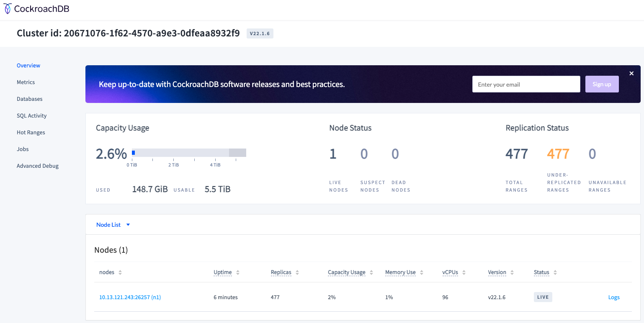Click the LIVE status badge
The height and width of the screenshot is (323, 644).
click(543, 297)
